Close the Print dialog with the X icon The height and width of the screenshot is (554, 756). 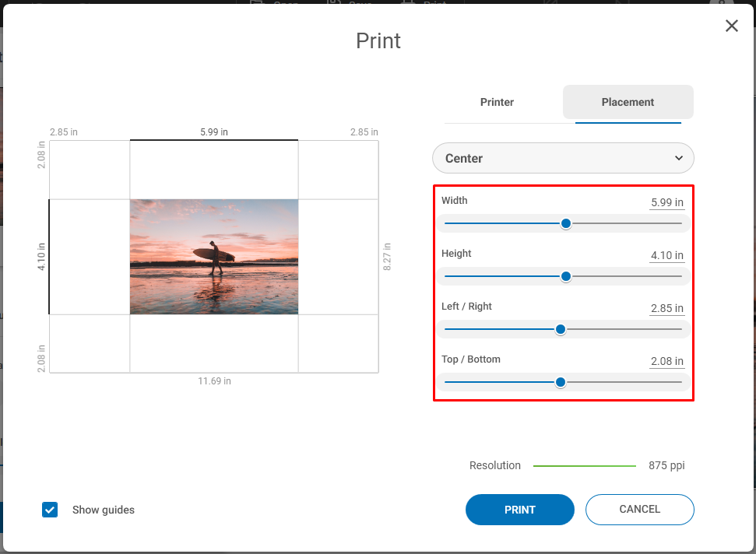(x=731, y=26)
